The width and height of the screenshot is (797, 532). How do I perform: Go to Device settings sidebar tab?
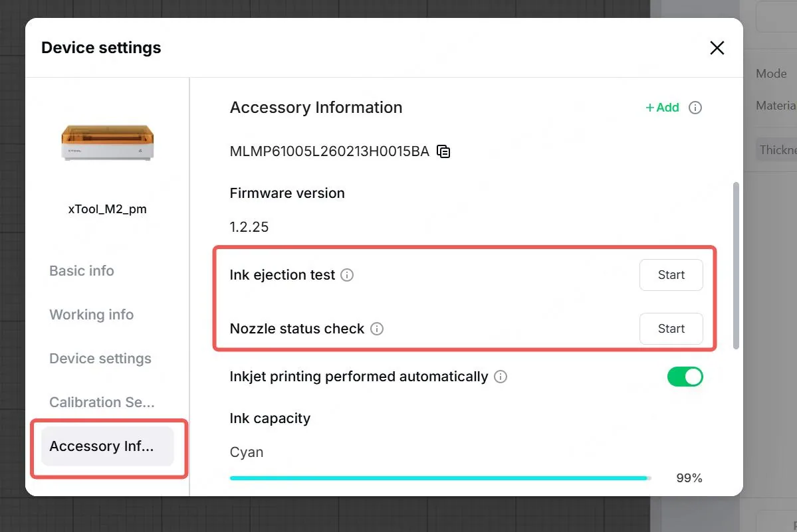[x=100, y=359]
